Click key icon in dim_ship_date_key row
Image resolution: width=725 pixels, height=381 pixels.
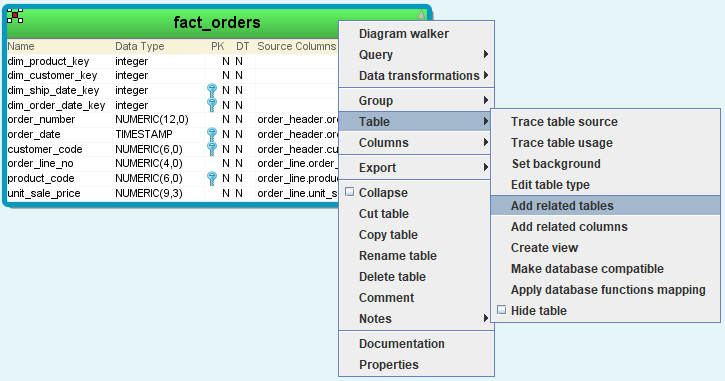(x=212, y=90)
